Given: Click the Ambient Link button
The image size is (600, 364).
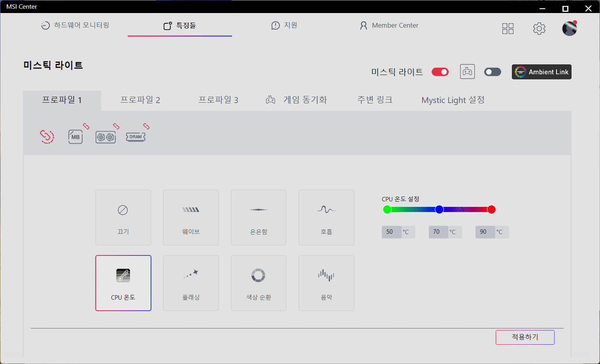Looking at the screenshot, I should point(542,72).
